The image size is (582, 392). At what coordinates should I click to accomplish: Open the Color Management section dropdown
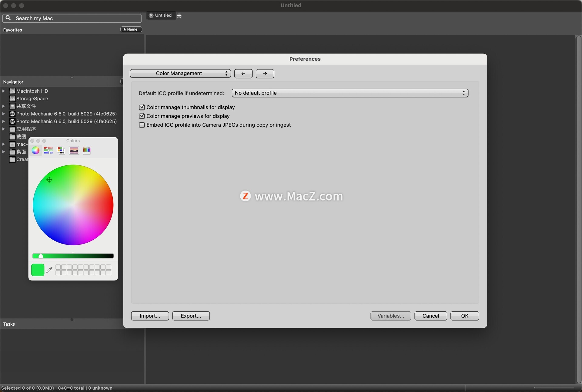pos(180,74)
